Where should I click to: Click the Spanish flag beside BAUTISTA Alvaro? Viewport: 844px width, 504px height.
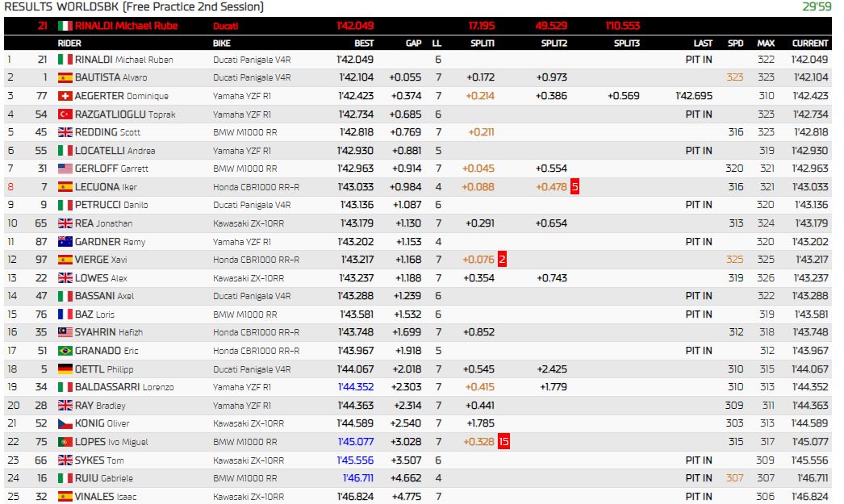pos(65,77)
